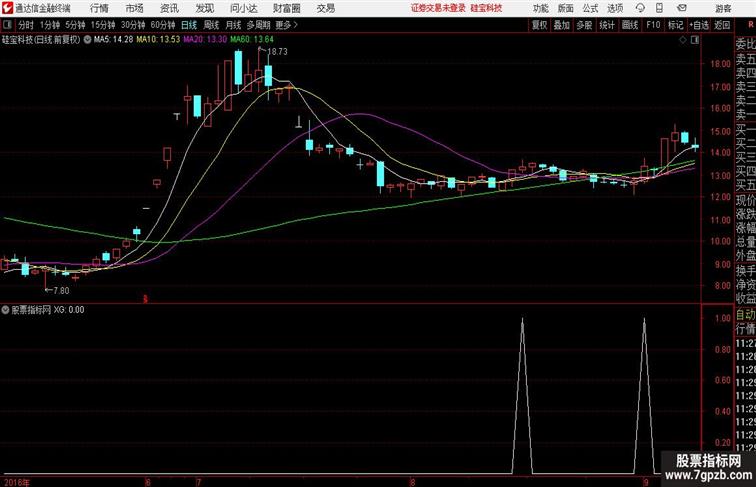Viewport: 756px width, 487px height.
Task: Click the 7.80 low price label
Action: [x=61, y=290]
